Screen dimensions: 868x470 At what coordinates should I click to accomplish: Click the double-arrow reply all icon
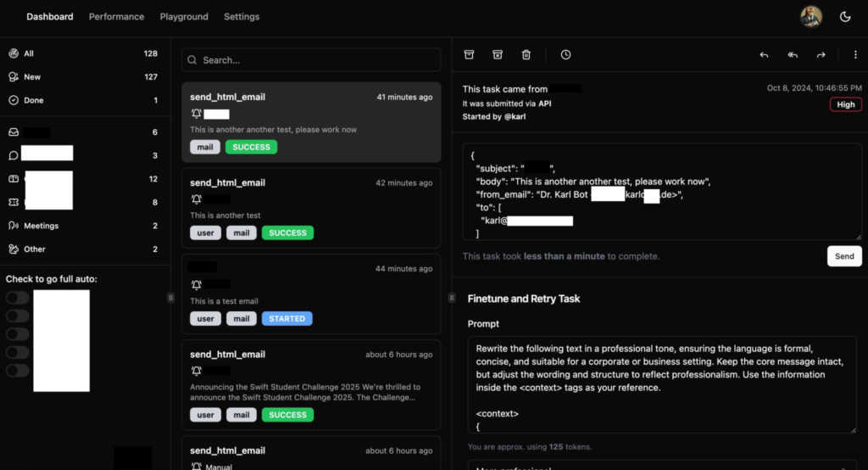tap(793, 55)
